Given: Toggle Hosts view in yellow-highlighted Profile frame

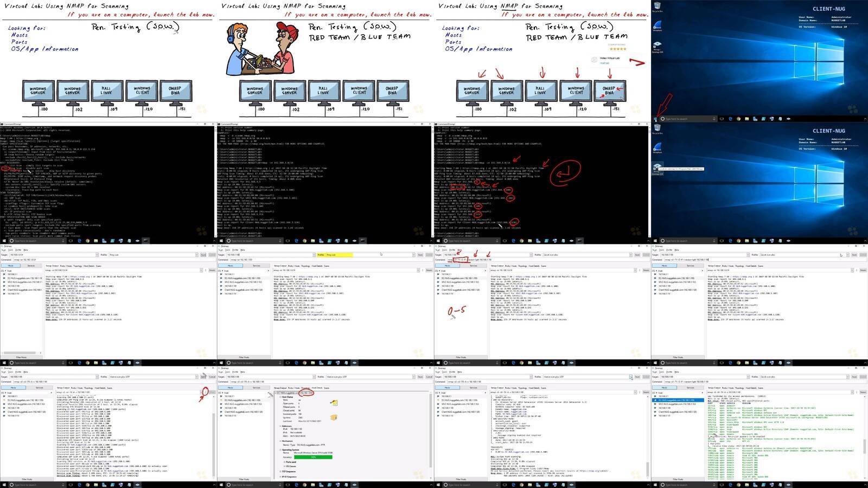Looking at the screenshot, I should [231, 266].
